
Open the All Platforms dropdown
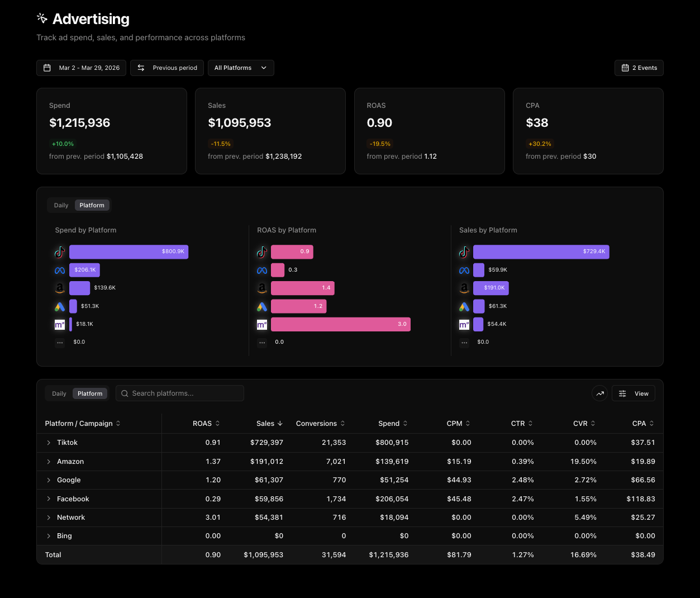click(x=241, y=68)
